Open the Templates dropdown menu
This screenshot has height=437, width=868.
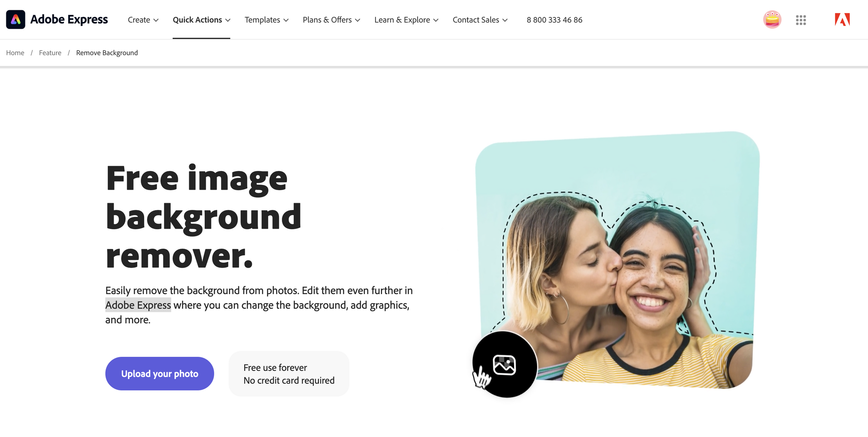pyautogui.click(x=267, y=20)
